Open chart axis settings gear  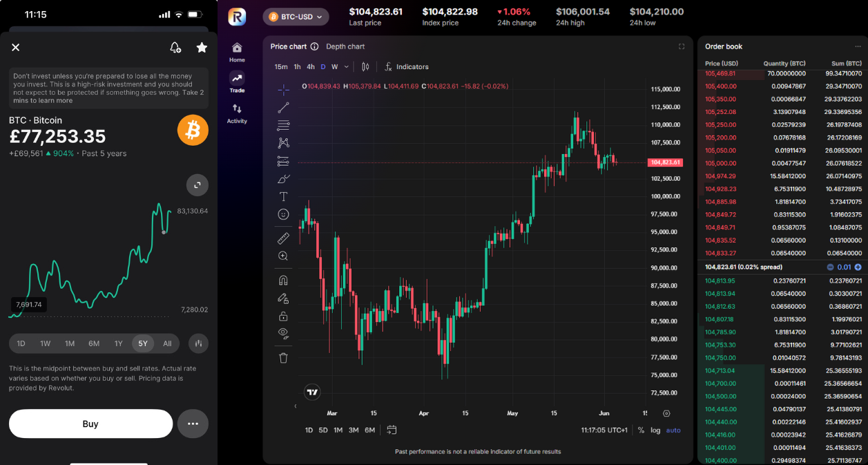pyautogui.click(x=666, y=413)
